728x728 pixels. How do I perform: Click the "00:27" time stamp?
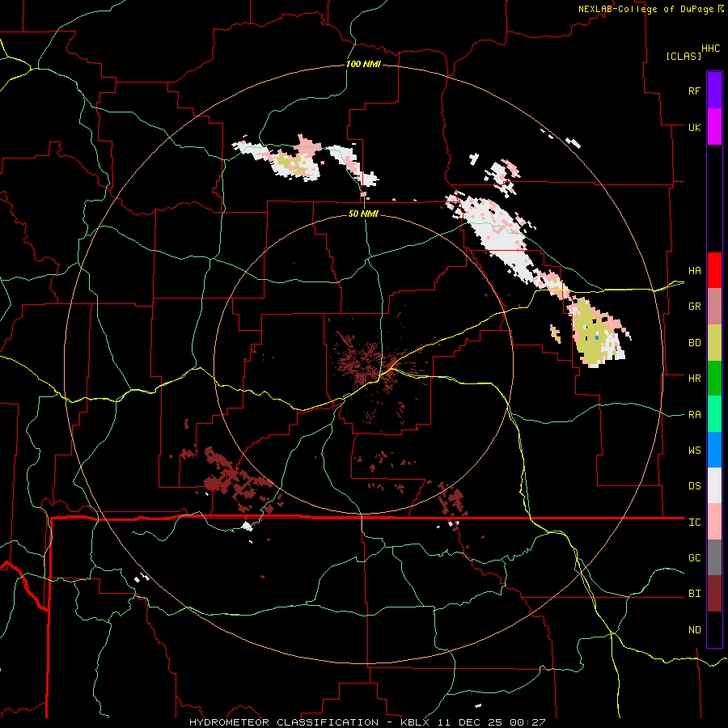(527, 722)
